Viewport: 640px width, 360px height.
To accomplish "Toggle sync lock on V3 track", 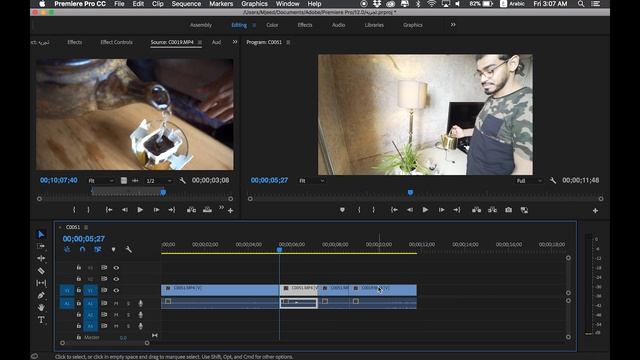I will pos(104,268).
